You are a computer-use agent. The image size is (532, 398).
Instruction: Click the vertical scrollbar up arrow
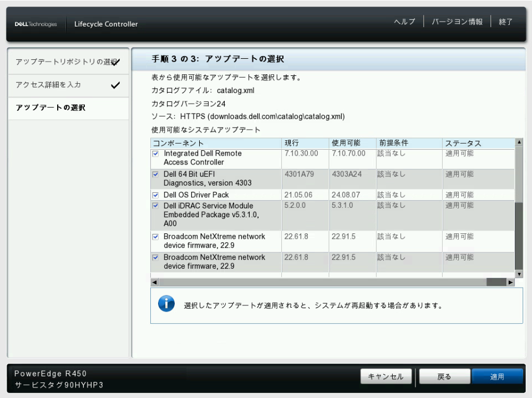519,142
